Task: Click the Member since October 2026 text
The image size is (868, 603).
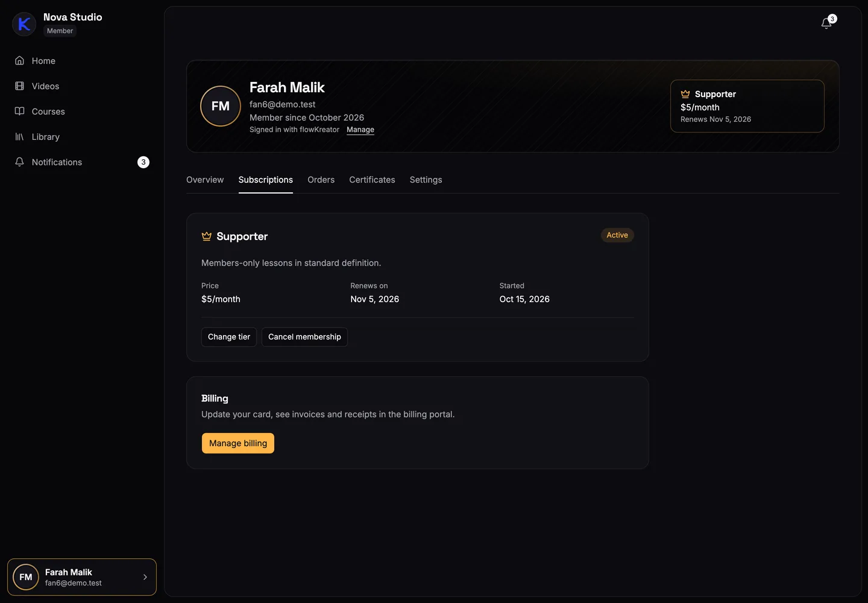Action: (x=307, y=118)
